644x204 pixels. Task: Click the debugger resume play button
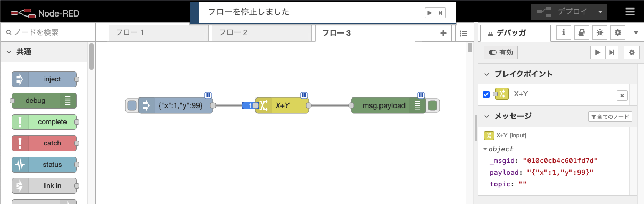(598, 52)
